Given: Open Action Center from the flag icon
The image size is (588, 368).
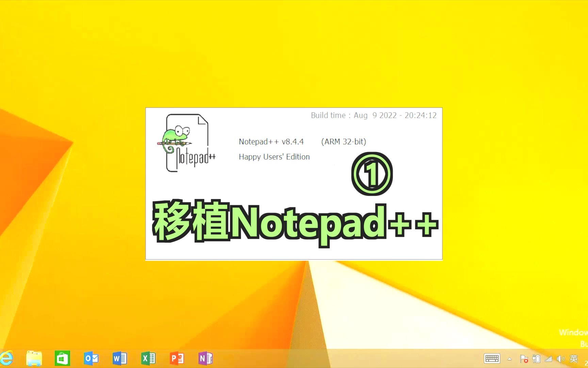Looking at the screenshot, I should click(x=524, y=359).
